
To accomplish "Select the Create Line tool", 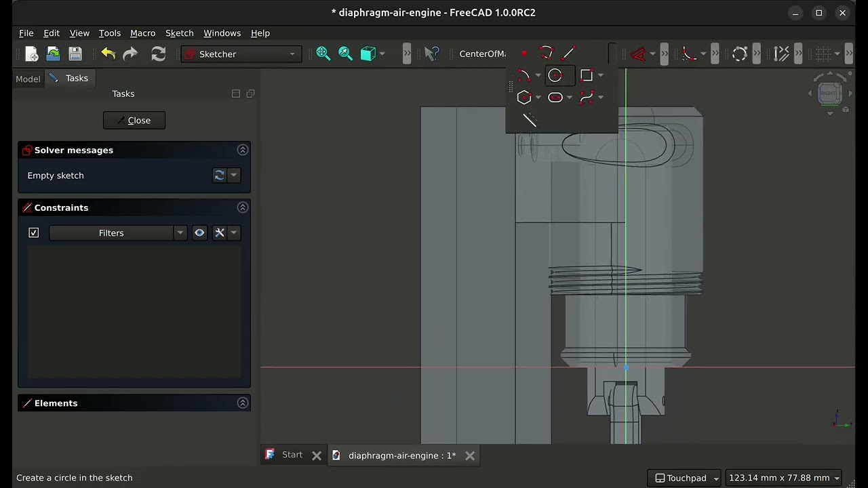I will click(568, 54).
